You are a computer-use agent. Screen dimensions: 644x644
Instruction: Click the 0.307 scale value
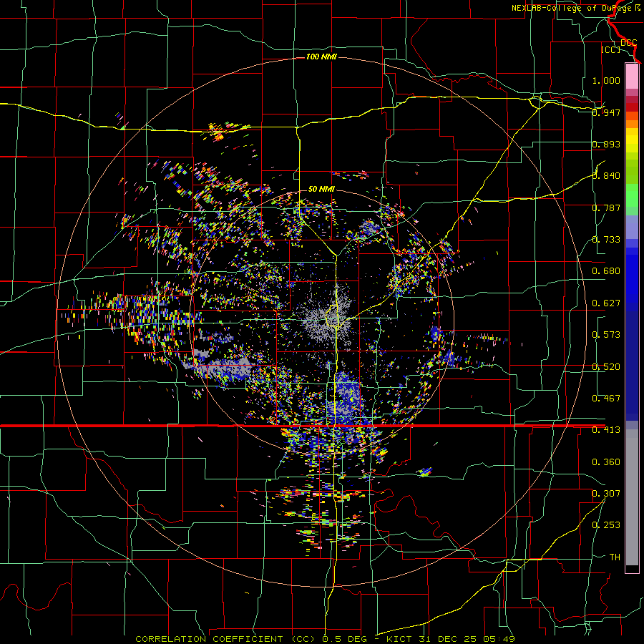click(606, 493)
